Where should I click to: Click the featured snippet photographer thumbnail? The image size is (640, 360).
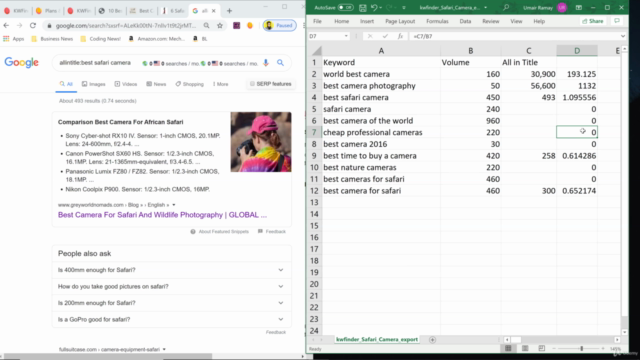261,142
